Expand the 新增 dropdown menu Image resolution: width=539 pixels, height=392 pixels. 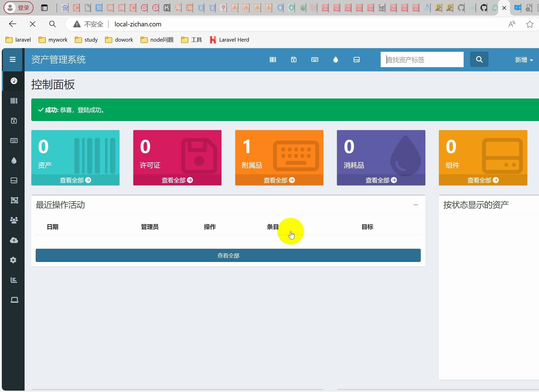(x=524, y=60)
